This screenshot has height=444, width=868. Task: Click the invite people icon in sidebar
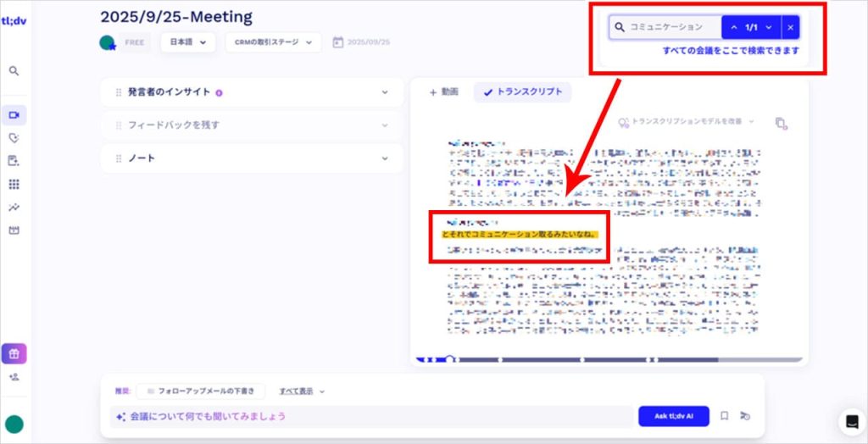point(14,377)
